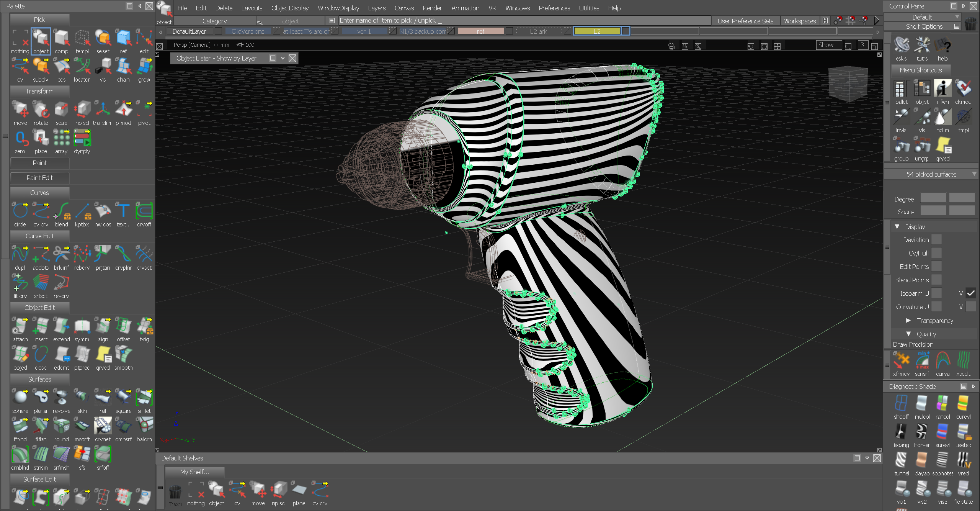
Task: Collapse the Display section
Action: point(897,226)
